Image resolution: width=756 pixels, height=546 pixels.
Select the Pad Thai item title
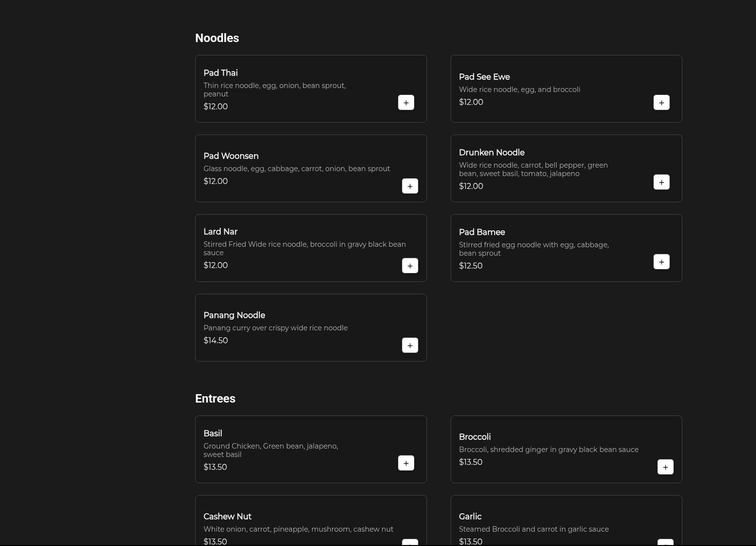tap(220, 73)
